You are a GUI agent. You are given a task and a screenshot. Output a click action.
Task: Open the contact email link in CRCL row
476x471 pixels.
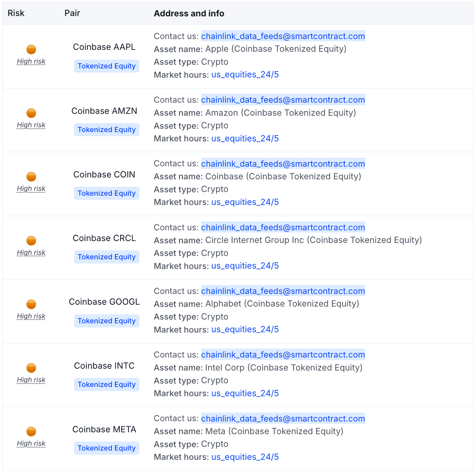click(283, 227)
